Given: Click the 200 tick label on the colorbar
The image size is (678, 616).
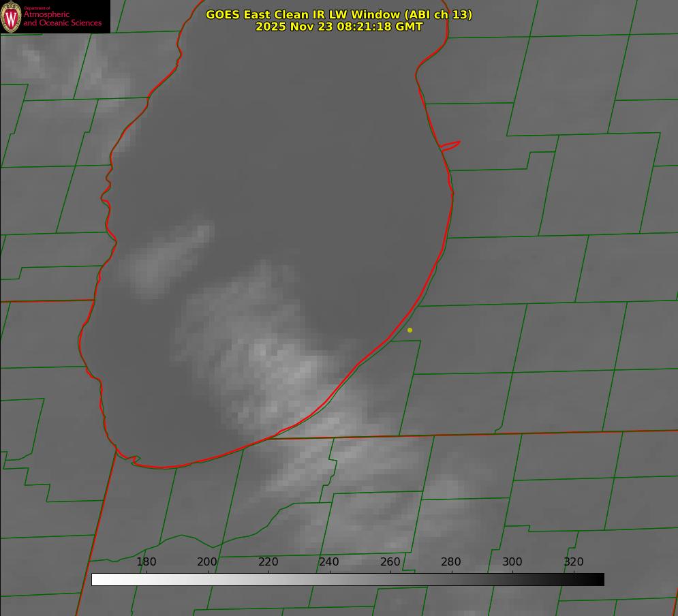Looking at the screenshot, I should coord(207,561).
